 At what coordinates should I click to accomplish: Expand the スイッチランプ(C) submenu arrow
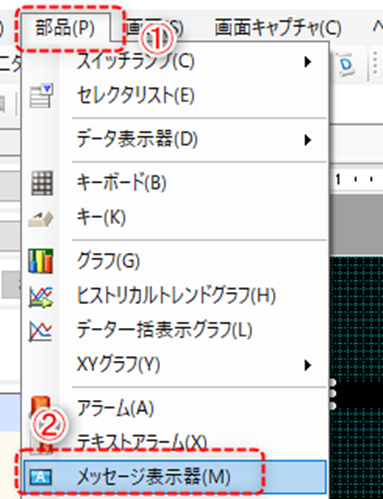[308, 62]
